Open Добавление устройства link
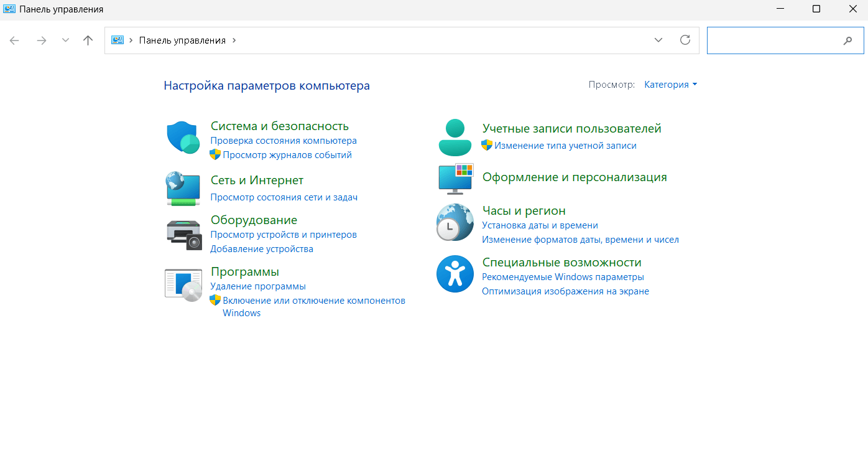Image resolution: width=868 pixels, height=455 pixels. click(x=262, y=249)
